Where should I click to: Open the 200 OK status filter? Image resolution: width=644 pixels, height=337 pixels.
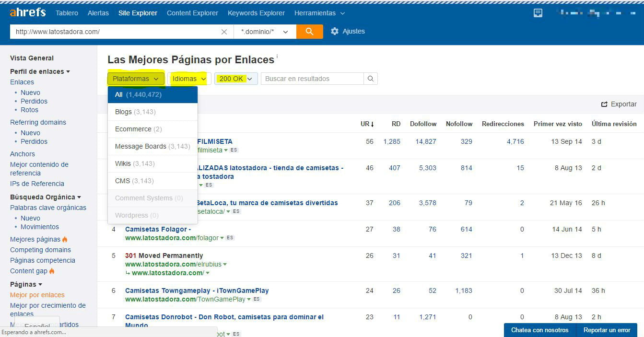pyautogui.click(x=236, y=79)
